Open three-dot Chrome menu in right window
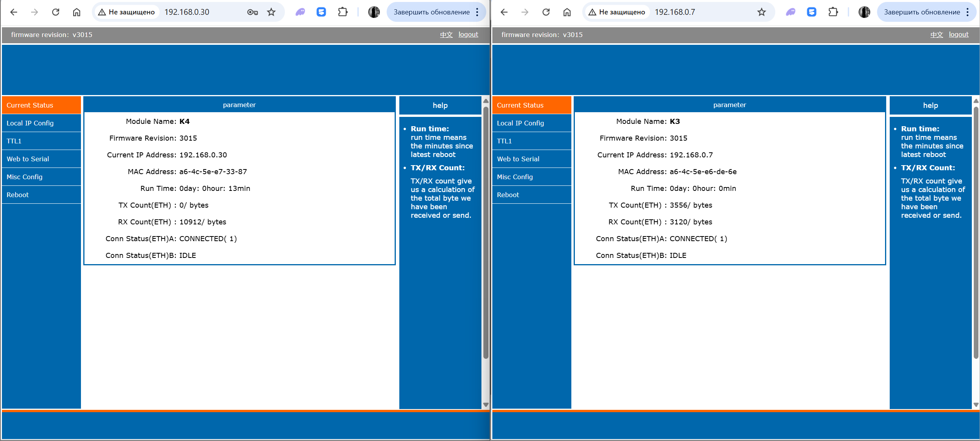 [x=968, y=12]
